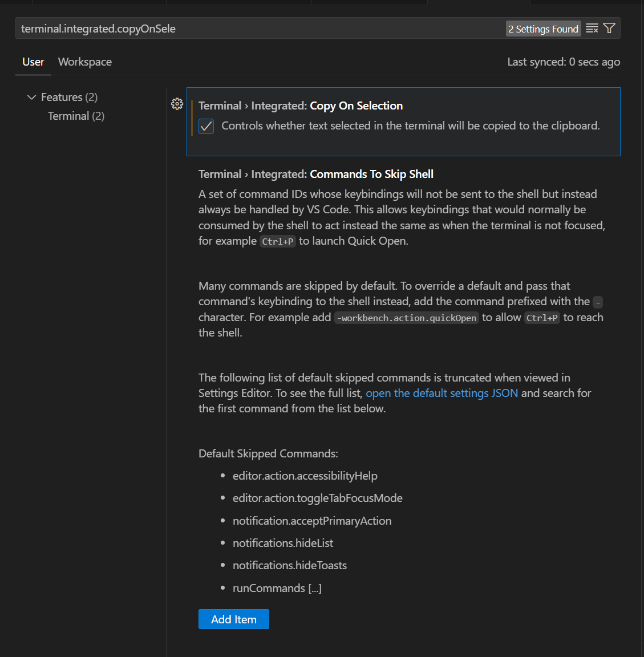Open the settings filter funnel menu

tap(609, 28)
